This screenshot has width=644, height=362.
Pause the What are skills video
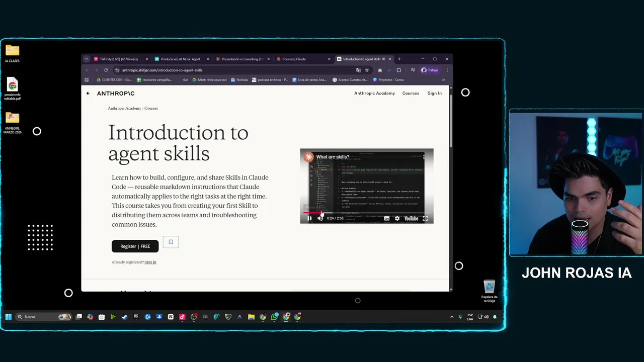click(x=309, y=218)
